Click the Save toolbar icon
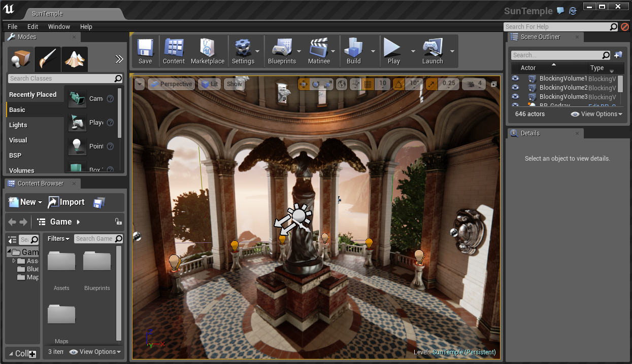 [x=145, y=51]
